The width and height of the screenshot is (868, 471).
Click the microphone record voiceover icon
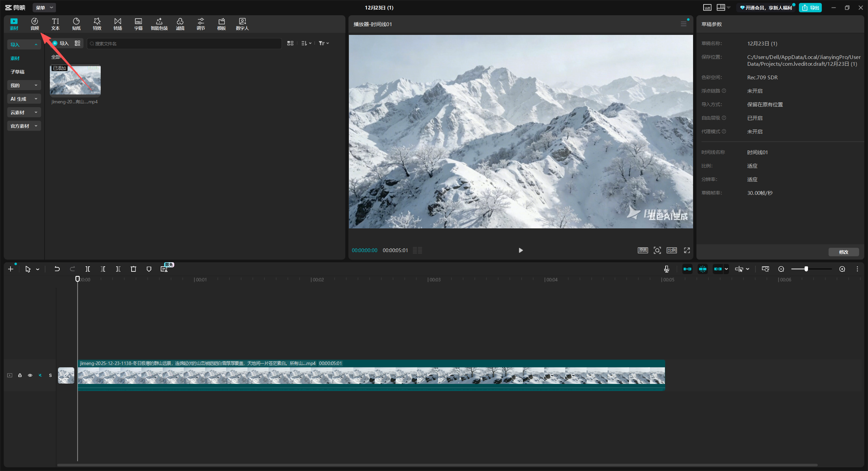coord(666,269)
